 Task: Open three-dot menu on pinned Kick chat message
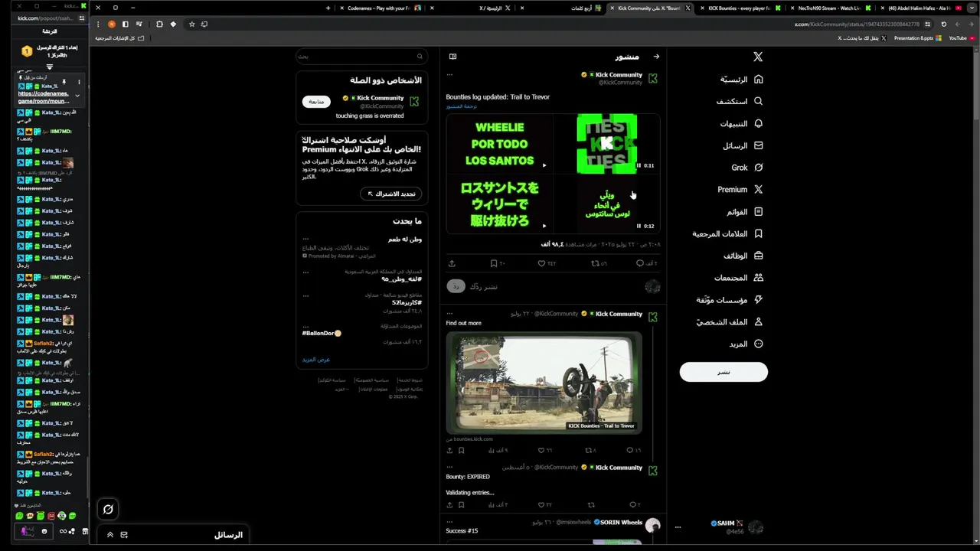pos(78,82)
